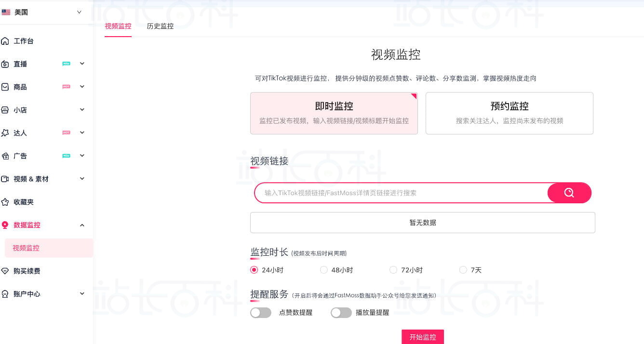Expand the 达人 menu chevron
The width and height of the screenshot is (644, 344).
pos(82,132)
